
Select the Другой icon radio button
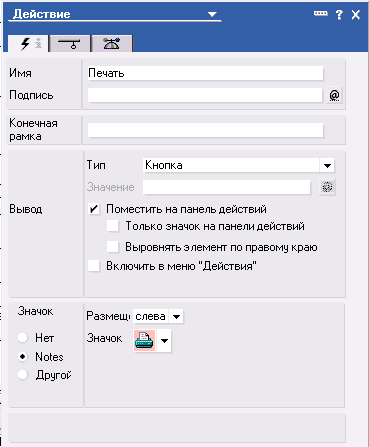click(23, 375)
